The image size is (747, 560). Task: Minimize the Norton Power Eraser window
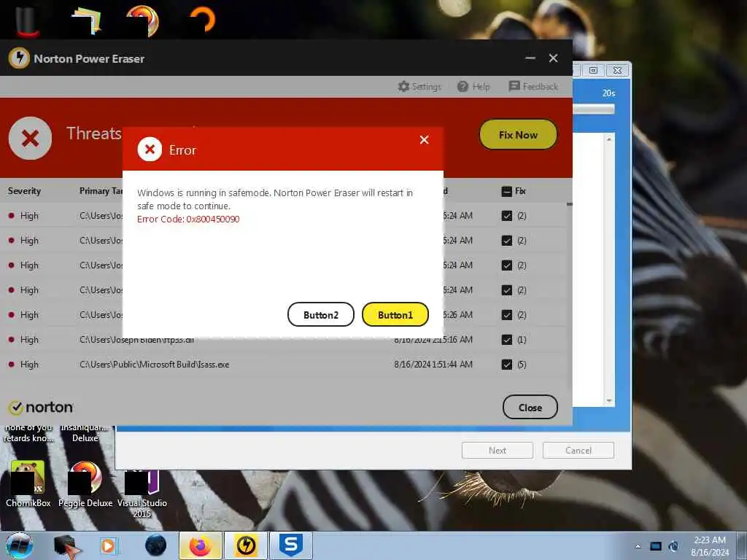[530, 58]
